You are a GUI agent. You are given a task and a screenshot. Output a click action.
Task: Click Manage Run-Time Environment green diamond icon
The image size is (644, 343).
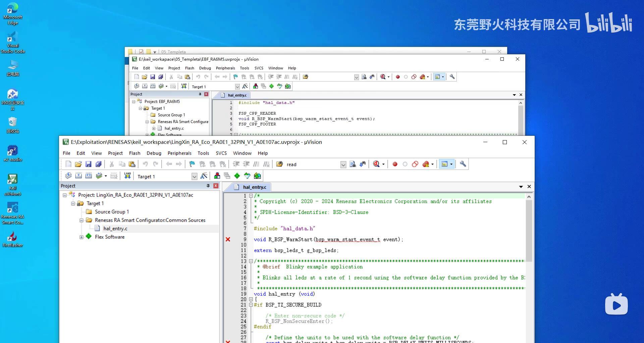pyautogui.click(x=237, y=176)
